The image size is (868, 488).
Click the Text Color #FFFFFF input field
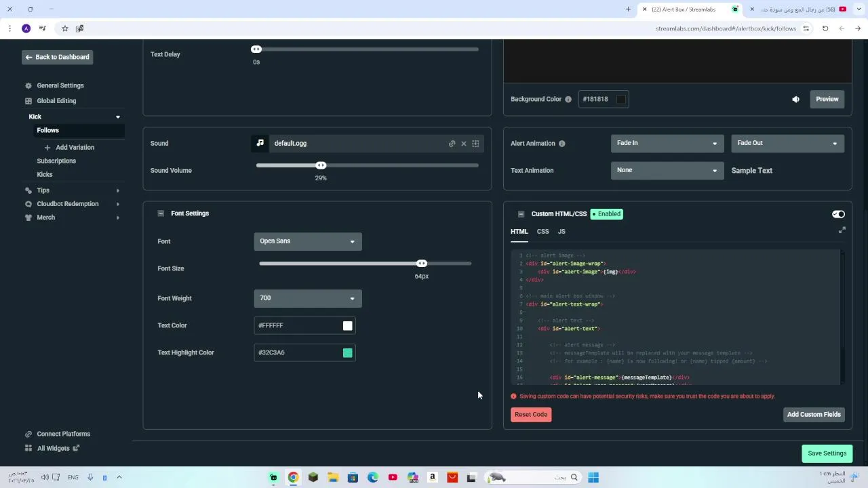click(304, 325)
